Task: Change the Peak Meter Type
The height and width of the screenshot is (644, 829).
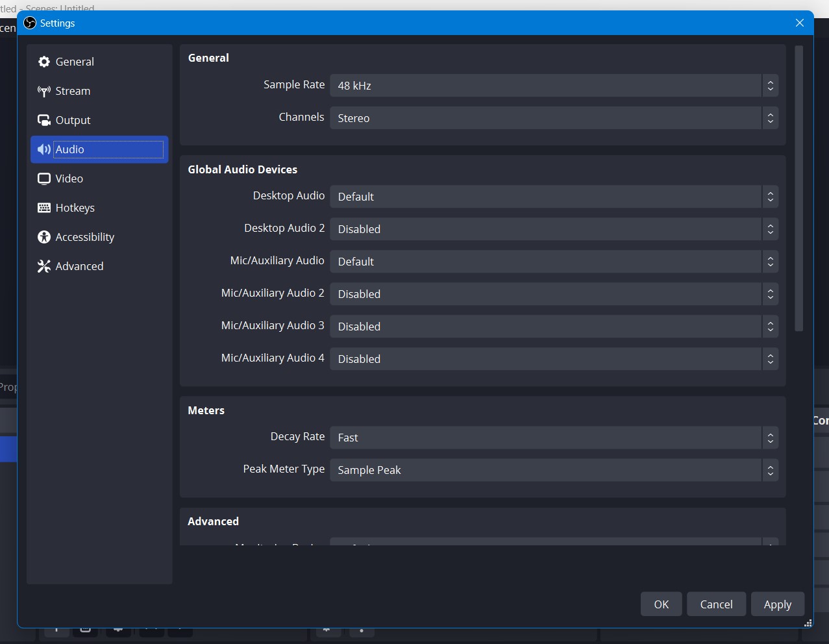Action: (553, 469)
